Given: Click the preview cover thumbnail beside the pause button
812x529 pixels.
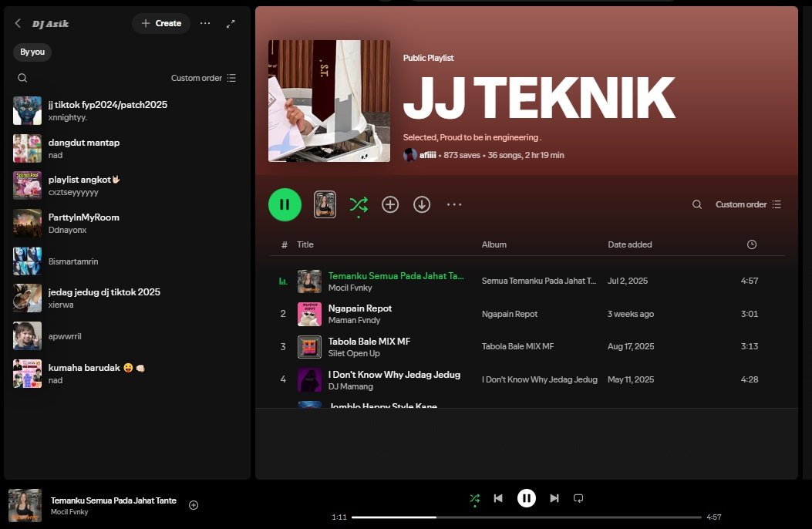Looking at the screenshot, I should [x=325, y=204].
